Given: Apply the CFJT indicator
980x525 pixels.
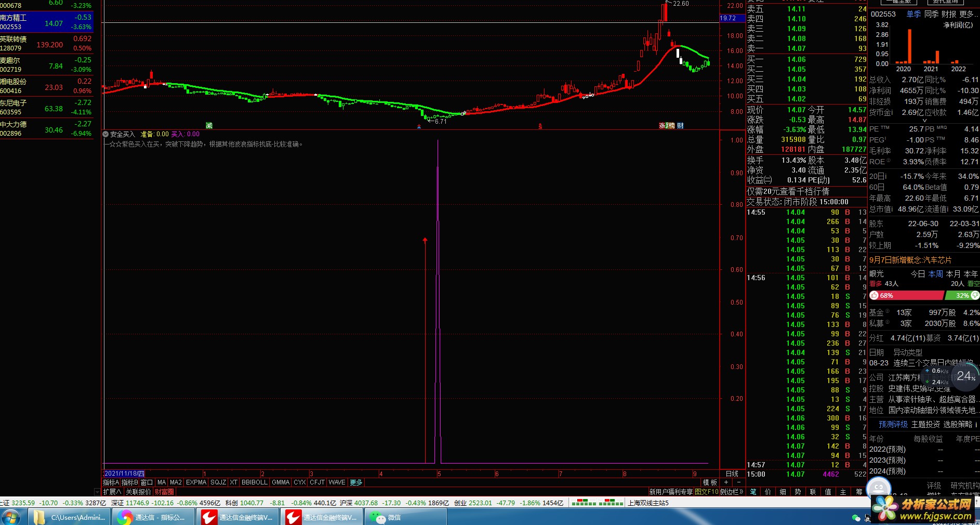Looking at the screenshot, I should [x=317, y=482].
